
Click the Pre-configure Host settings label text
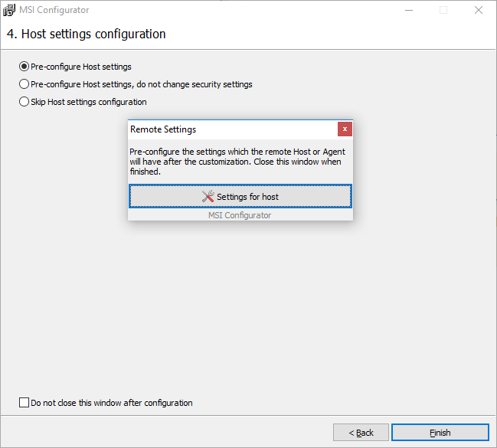click(81, 67)
